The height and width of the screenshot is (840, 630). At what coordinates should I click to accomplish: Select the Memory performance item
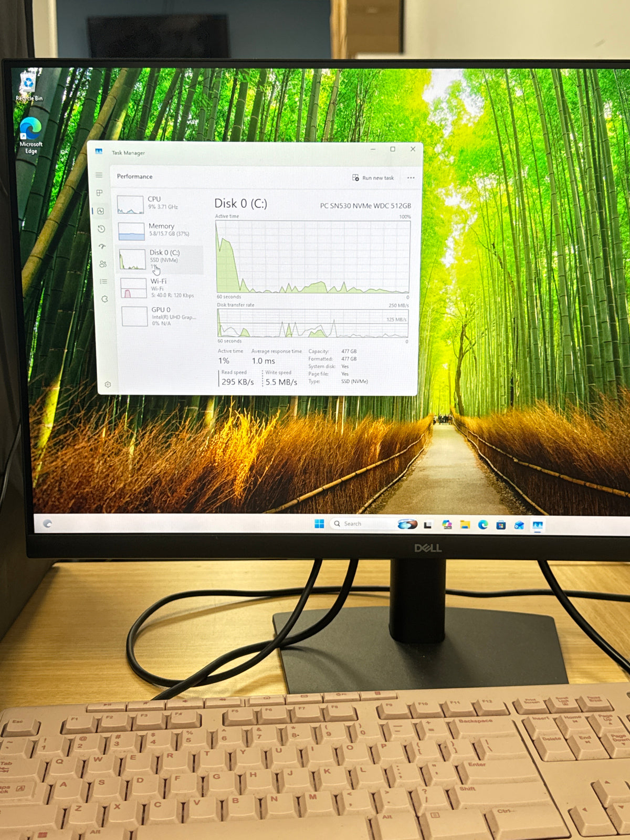pyautogui.click(x=159, y=230)
